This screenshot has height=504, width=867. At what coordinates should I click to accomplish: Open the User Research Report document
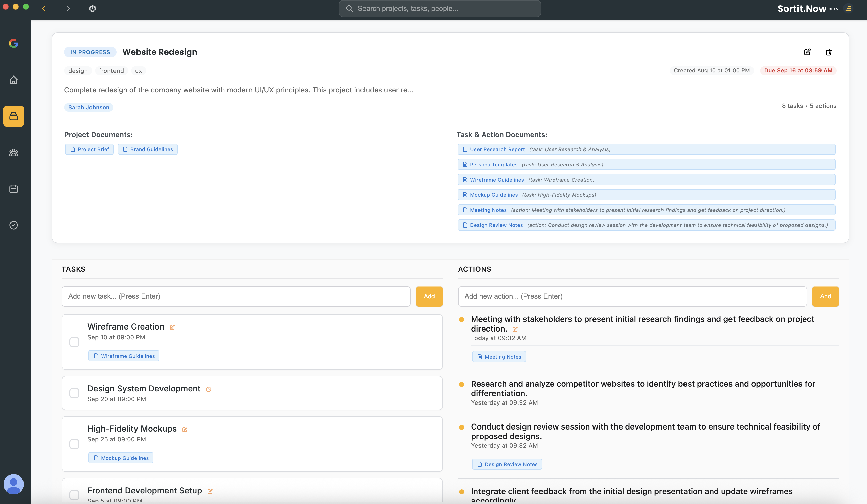click(x=497, y=149)
